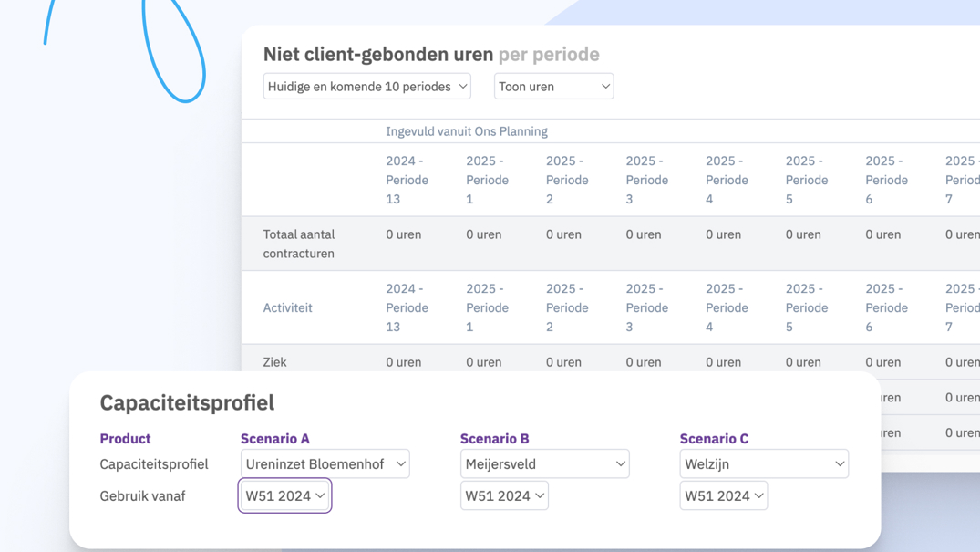
Task: Click the '2025 - Periode 1' column header
Action: [x=486, y=180]
